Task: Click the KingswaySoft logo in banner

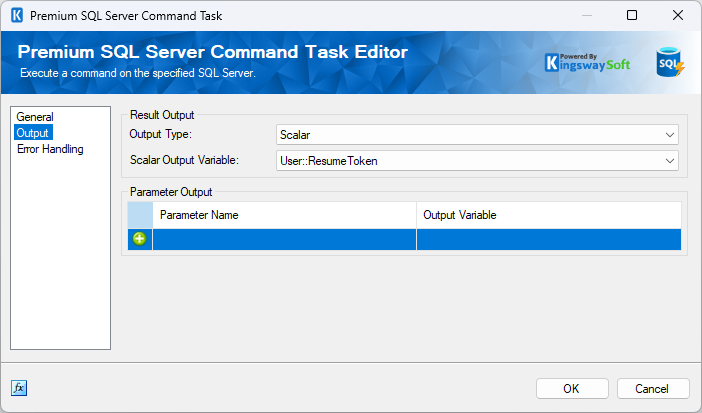Action: coord(587,63)
